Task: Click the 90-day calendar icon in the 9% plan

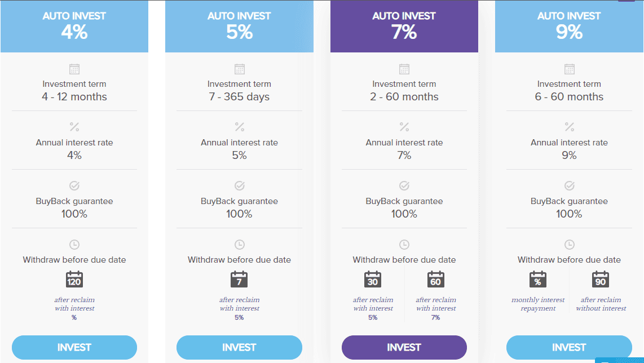Action: point(601,279)
